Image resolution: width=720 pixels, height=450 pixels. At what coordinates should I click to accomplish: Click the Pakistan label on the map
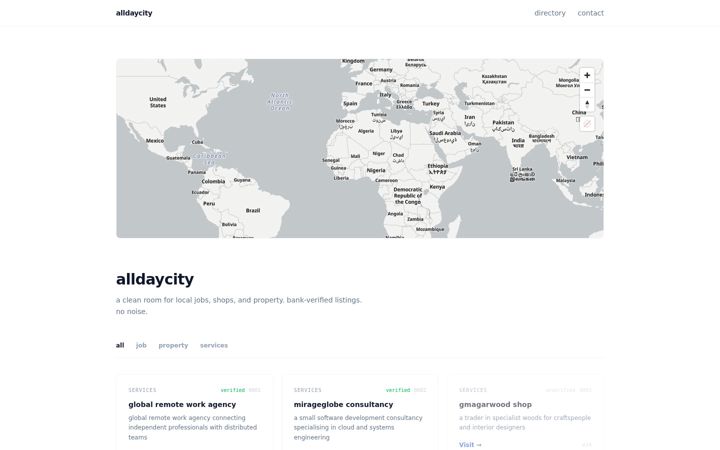click(503, 125)
